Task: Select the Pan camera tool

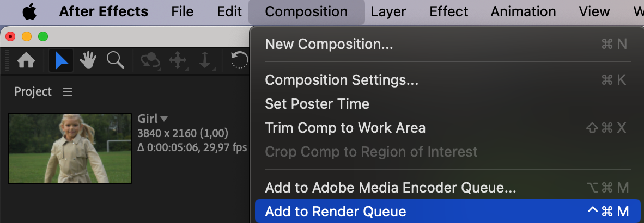Action: click(x=178, y=61)
